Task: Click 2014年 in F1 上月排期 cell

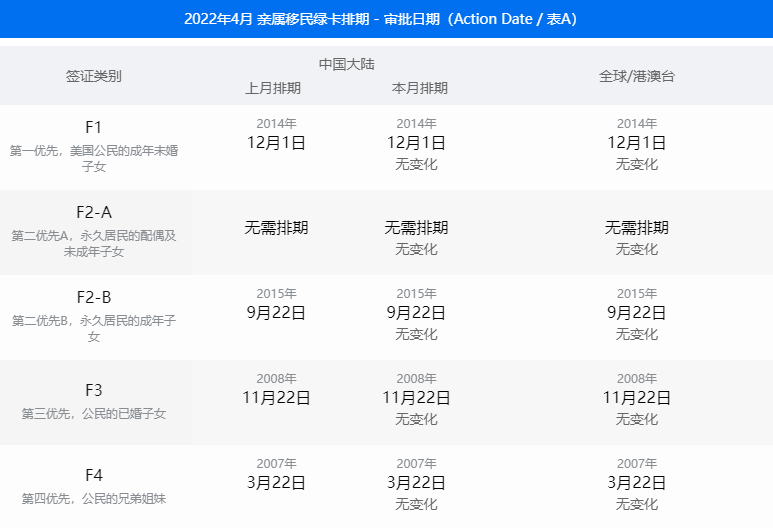Action: pos(276,124)
